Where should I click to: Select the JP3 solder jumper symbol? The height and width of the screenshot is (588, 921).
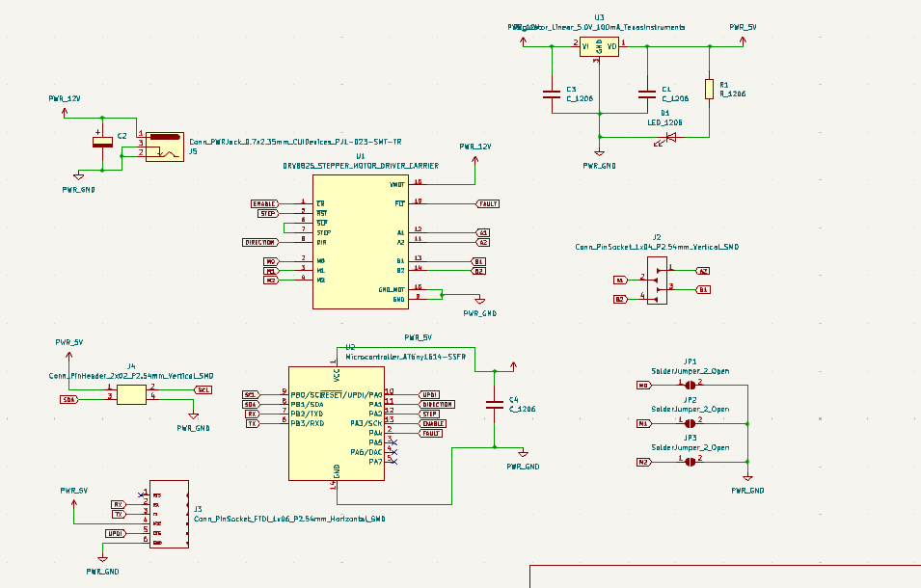tap(691, 462)
